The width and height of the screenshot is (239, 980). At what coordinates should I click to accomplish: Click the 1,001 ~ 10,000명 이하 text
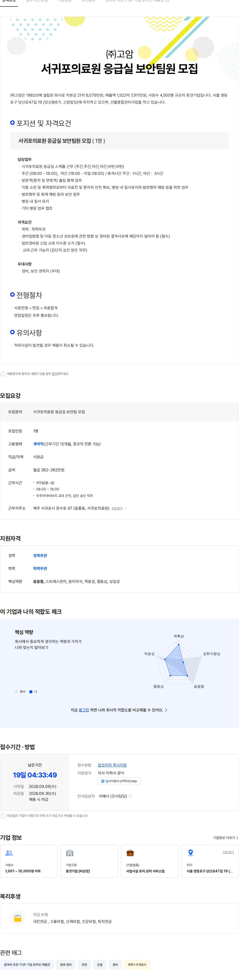23,871
